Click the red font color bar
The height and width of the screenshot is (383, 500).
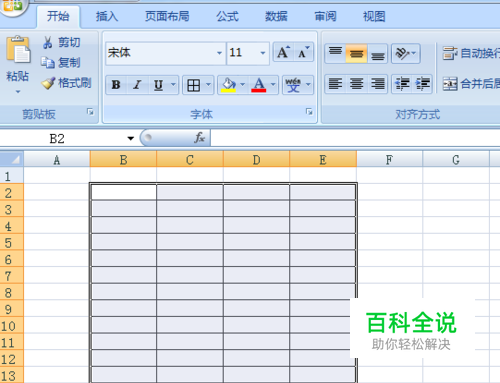tap(259, 90)
